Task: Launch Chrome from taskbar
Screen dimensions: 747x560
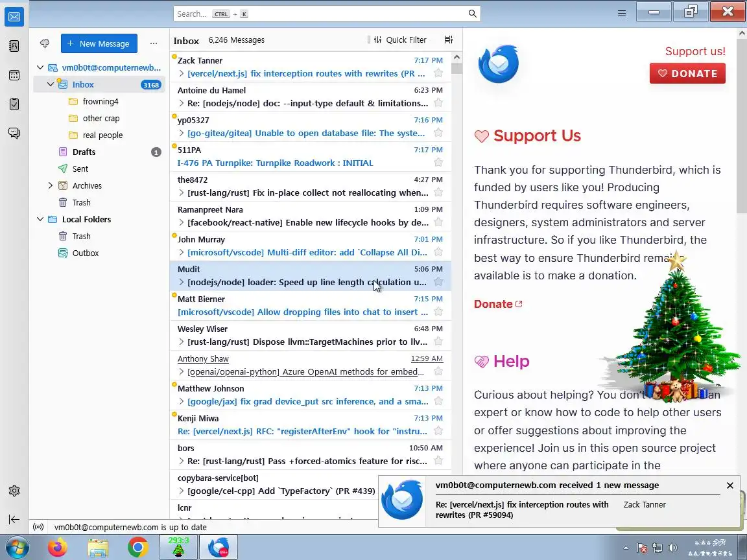Action: point(137,548)
